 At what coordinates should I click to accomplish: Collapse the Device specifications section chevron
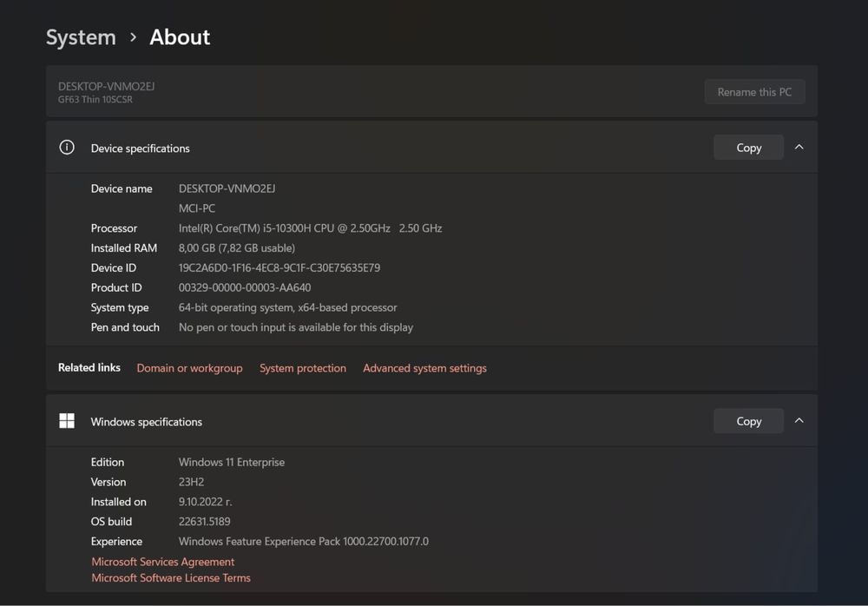pos(799,148)
